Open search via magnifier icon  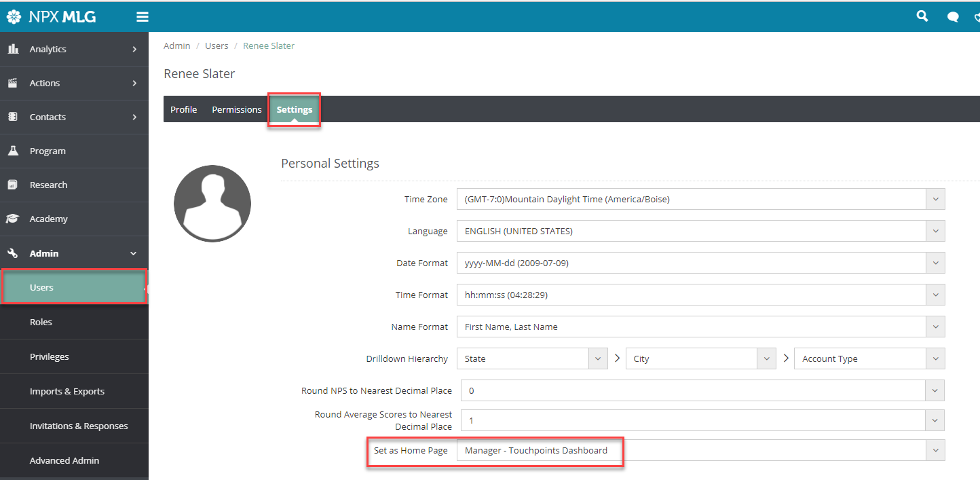point(922,16)
